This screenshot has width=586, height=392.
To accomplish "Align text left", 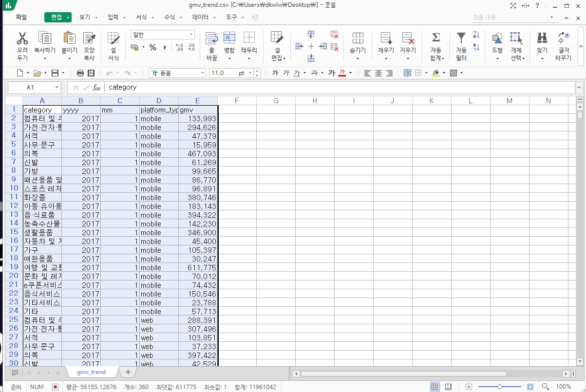I will pyautogui.click(x=367, y=73).
